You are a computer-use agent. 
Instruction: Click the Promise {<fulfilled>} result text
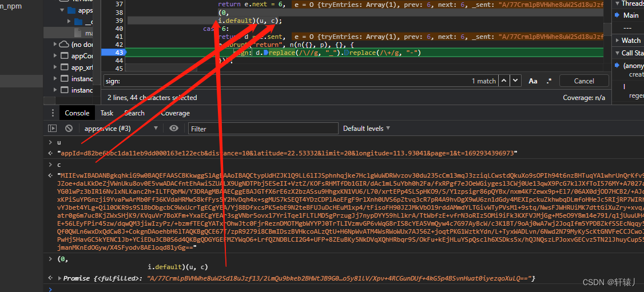click(x=300, y=278)
